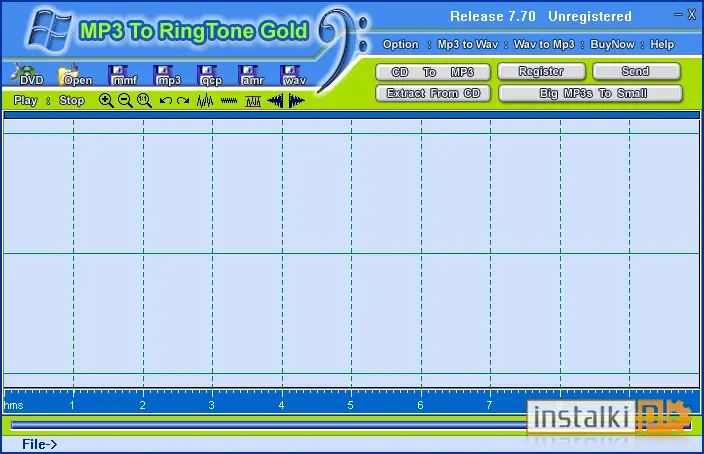This screenshot has height=454, width=704.
Task: Click timeline ruler mark 4
Action: tap(281, 405)
